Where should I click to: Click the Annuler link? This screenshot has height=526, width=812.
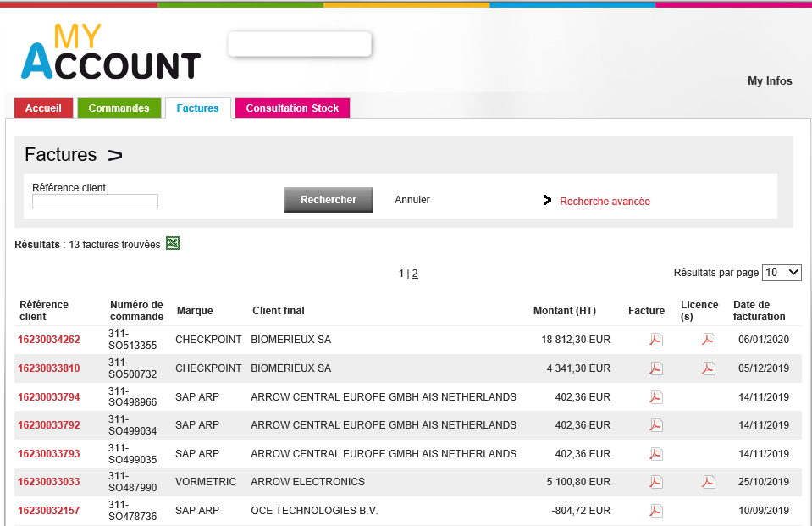412,200
